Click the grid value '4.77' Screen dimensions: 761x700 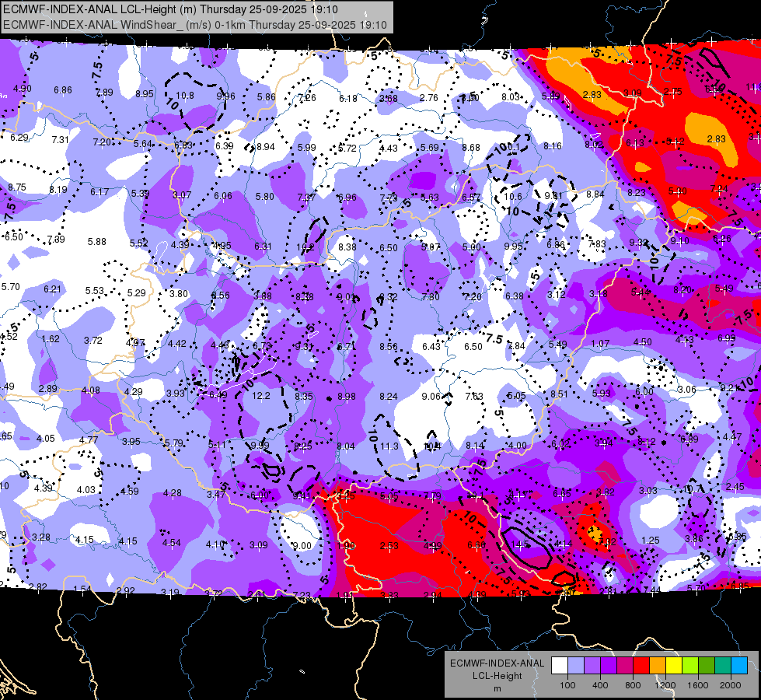click(89, 440)
